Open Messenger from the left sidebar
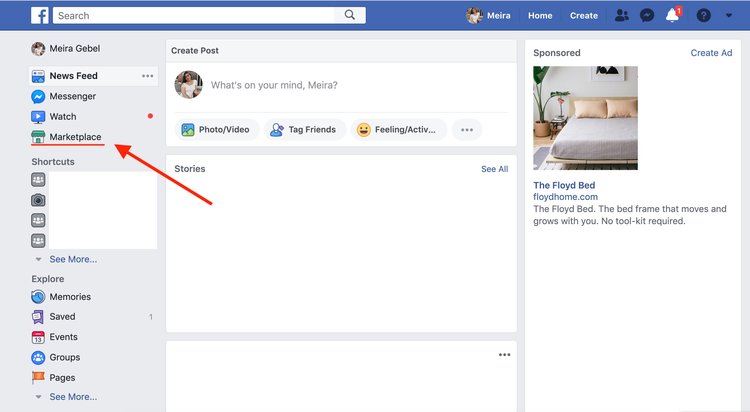 click(x=72, y=96)
